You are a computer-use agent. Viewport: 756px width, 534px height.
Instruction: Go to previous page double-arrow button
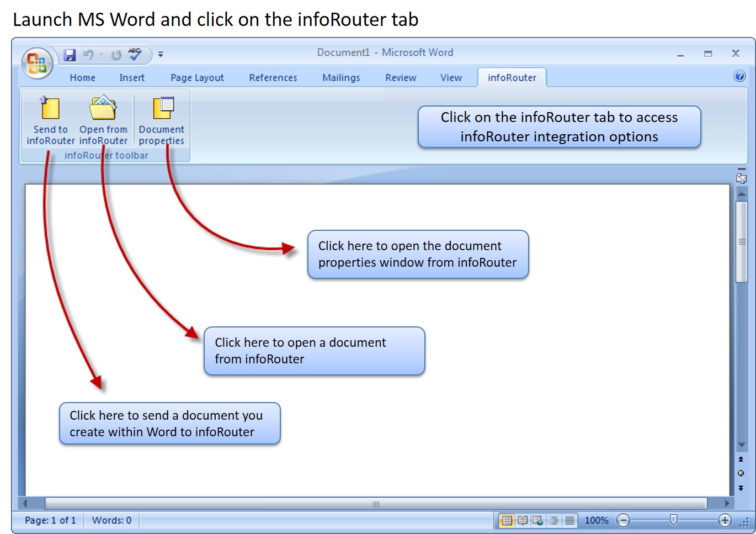(x=741, y=459)
